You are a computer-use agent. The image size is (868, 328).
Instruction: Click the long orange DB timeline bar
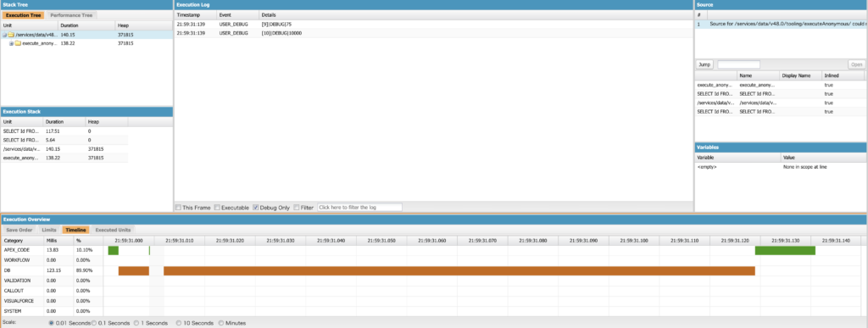click(459, 270)
